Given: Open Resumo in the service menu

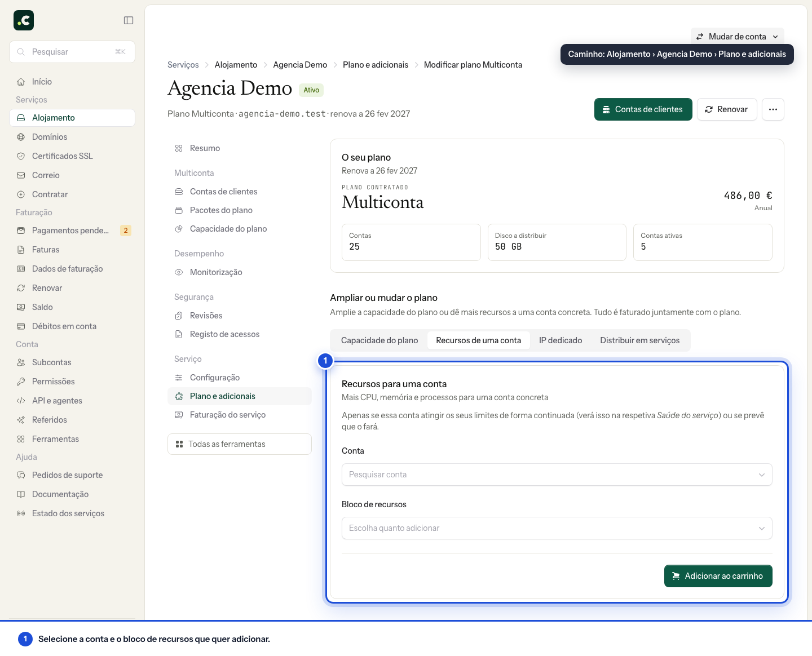Looking at the screenshot, I should [240, 148].
